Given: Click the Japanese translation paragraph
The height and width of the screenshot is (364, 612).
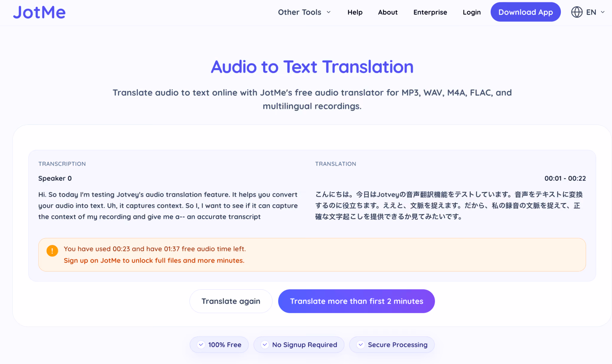Looking at the screenshot, I should point(449,205).
